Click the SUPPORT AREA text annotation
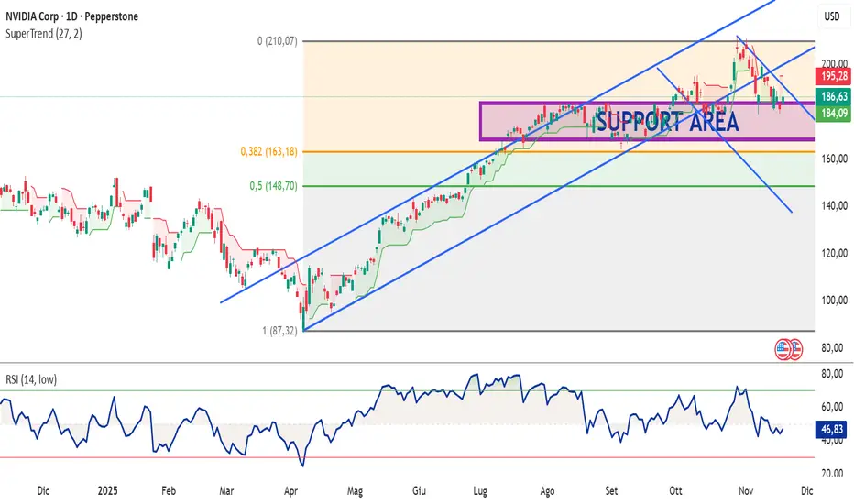 (668, 122)
